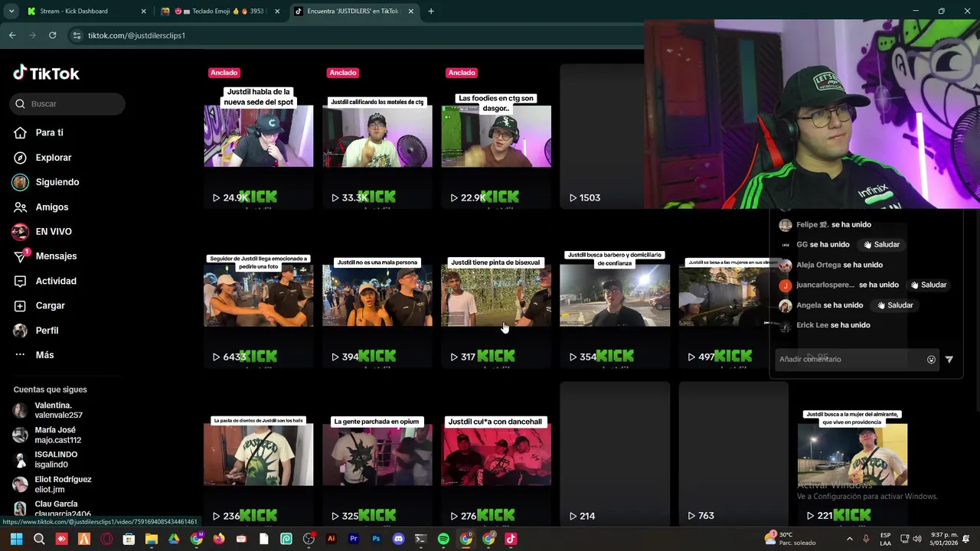Open the Amigos section
Screen dimensions: 980x551
click(41, 207)
